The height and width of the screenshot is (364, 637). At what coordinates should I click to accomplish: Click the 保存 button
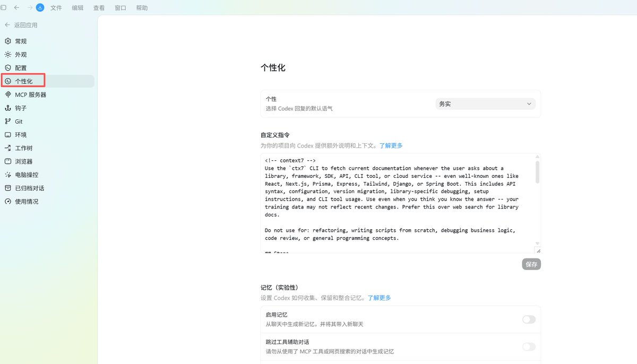click(x=531, y=264)
